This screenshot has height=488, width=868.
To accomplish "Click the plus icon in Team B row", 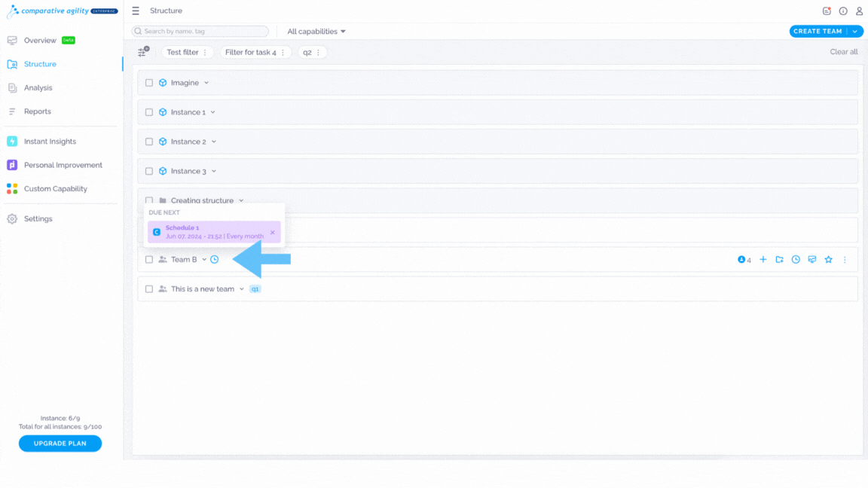I will tap(763, 260).
